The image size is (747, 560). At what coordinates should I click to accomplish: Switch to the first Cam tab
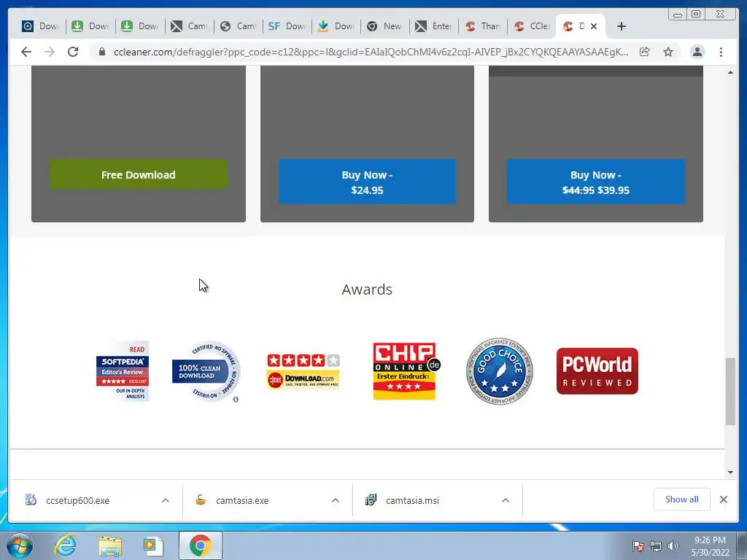tap(189, 26)
